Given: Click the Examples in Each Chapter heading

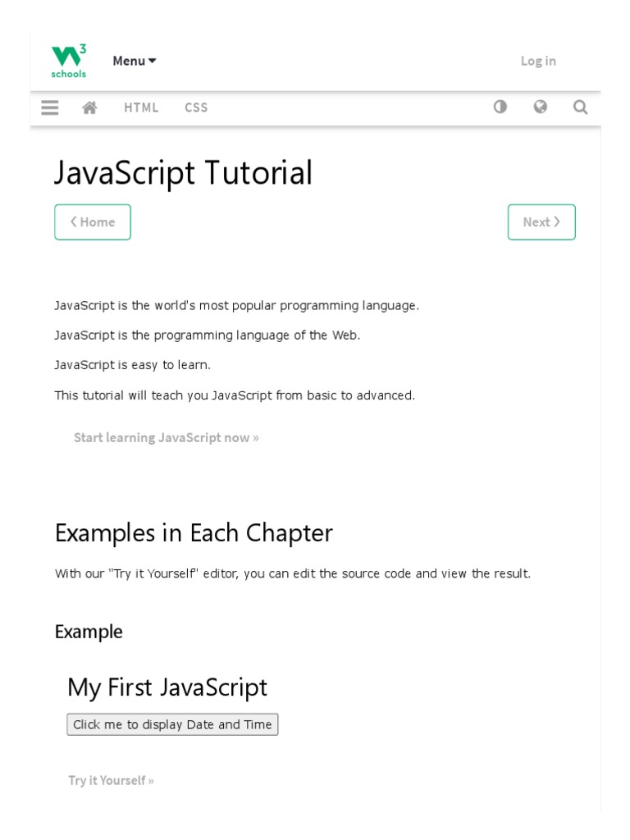Looking at the screenshot, I should click(x=194, y=533).
